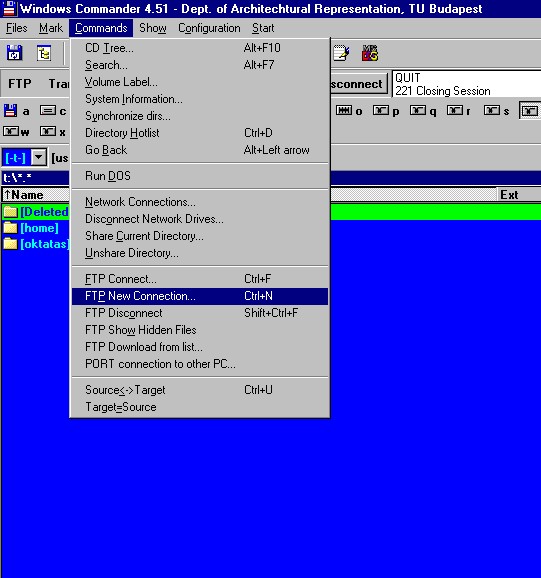Screen dimensions: 541x578
Task: Open the Mark menu
Action: click(51, 28)
